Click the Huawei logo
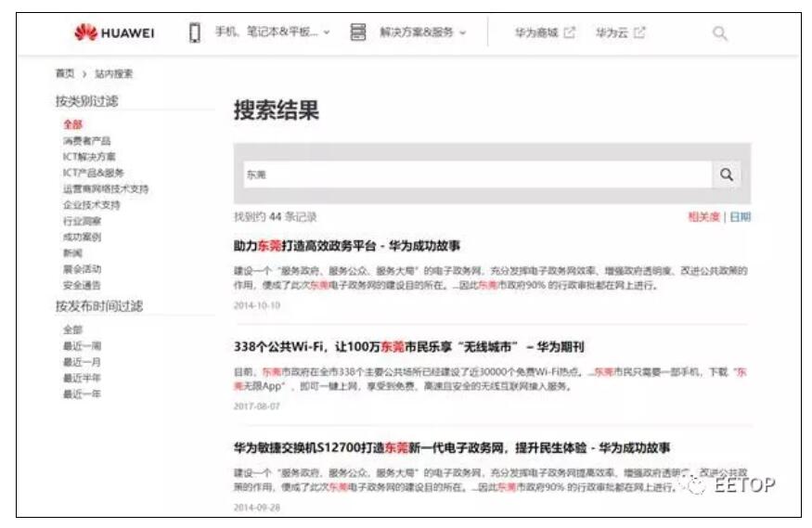The image size is (812, 528). (114, 32)
